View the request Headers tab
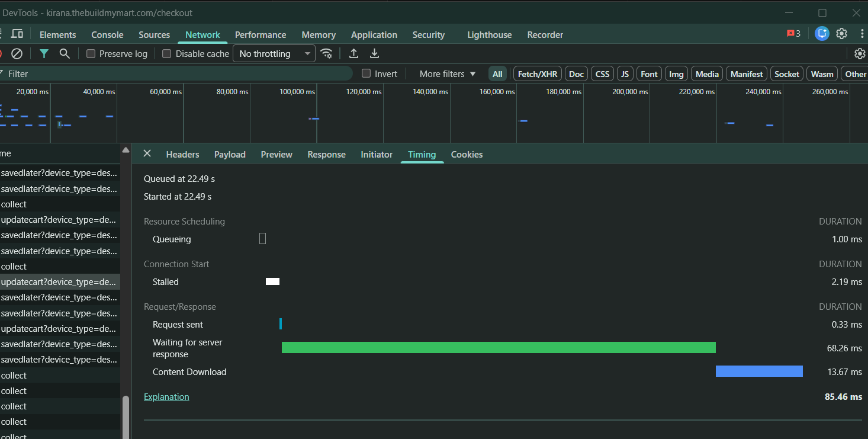This screenshot has height=439, width=868. 182,154
